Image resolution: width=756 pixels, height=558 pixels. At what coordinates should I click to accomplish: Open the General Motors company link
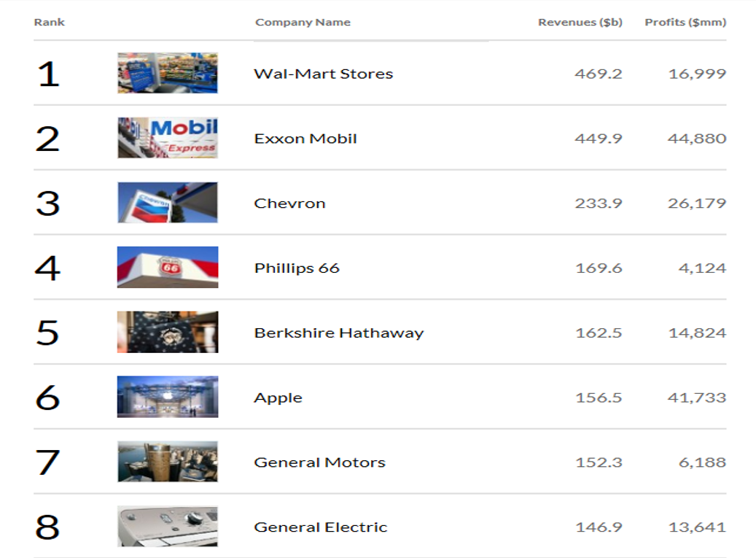[x=319, y=462]
